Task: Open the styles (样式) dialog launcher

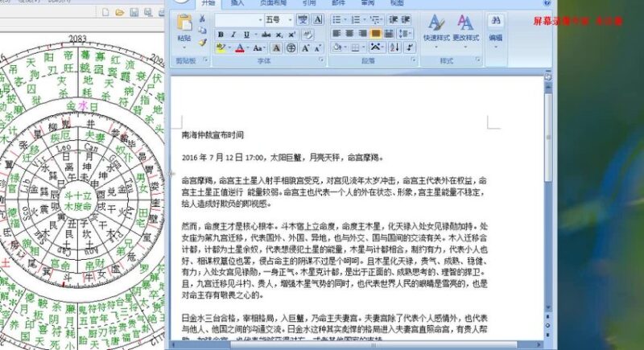Action: [477, 60]
